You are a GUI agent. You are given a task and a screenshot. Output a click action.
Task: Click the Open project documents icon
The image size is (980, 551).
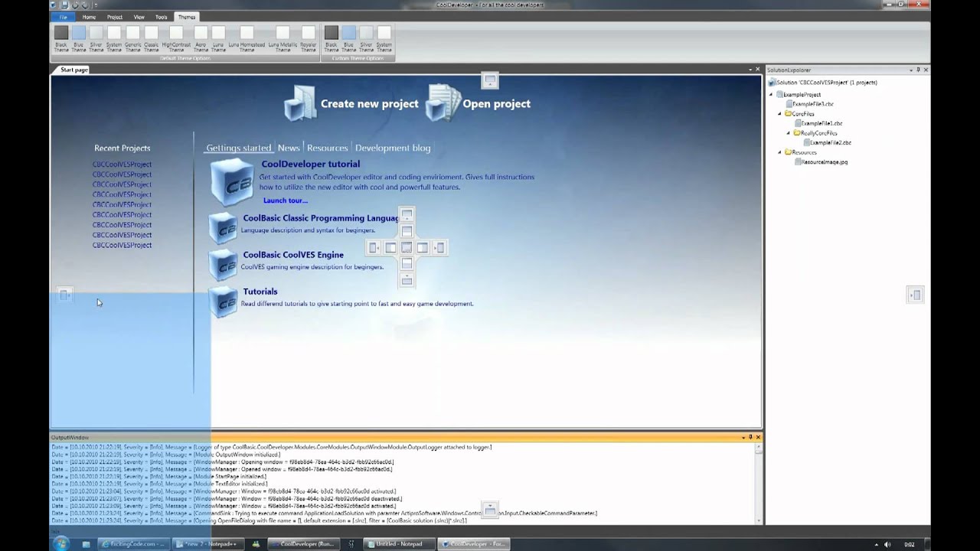(x=443, y=103)
